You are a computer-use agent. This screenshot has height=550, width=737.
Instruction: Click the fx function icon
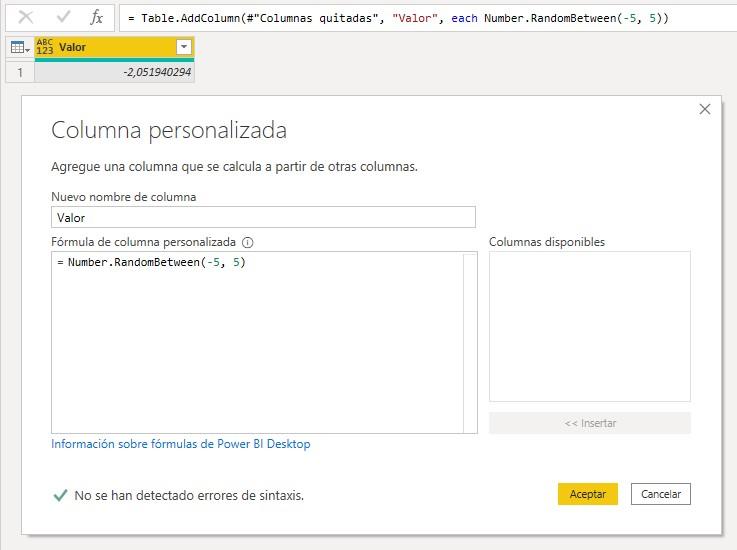pyautogui.click(x=96, y=17)
